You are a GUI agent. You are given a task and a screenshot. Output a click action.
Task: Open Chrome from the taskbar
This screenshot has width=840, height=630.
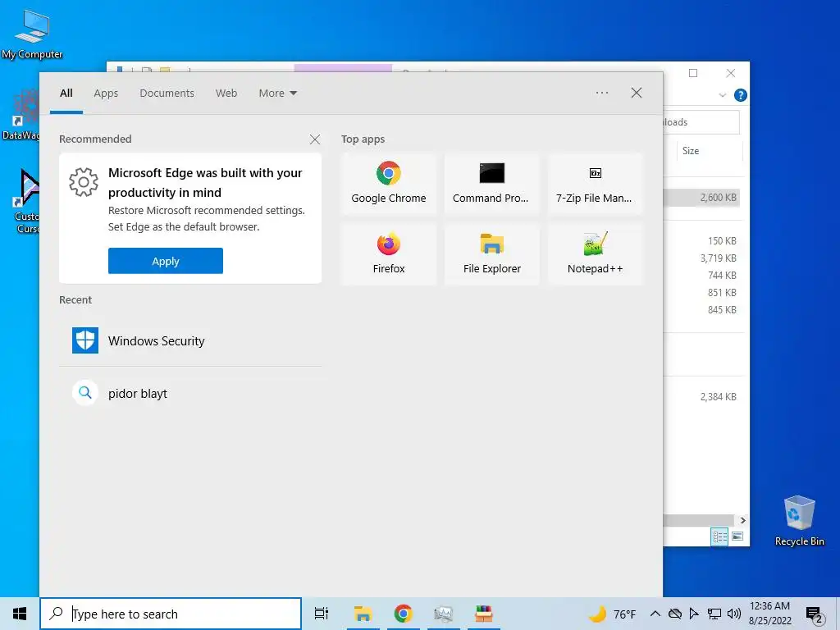pyautogui.click(x=403, y=614)
